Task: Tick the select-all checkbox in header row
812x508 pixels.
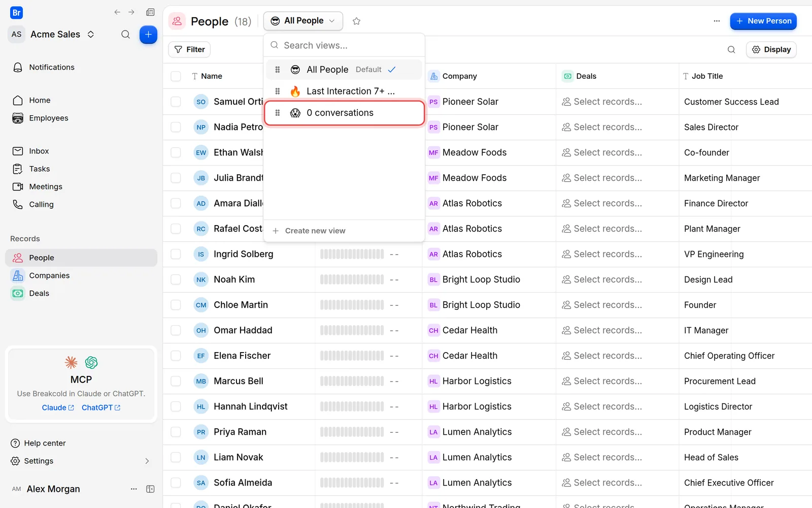Action: [176, 76]
